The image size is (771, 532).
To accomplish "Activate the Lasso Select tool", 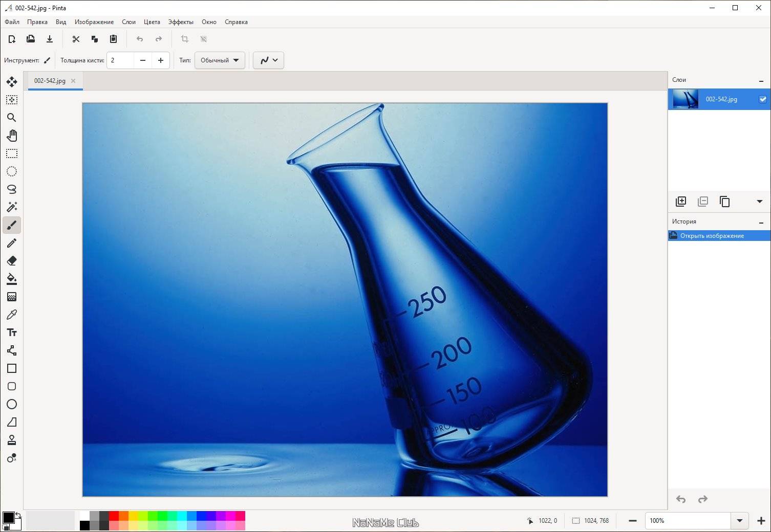I will tap(12, 189).
